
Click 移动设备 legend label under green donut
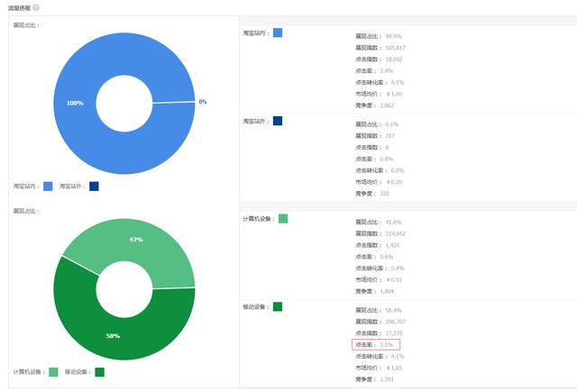78,372
